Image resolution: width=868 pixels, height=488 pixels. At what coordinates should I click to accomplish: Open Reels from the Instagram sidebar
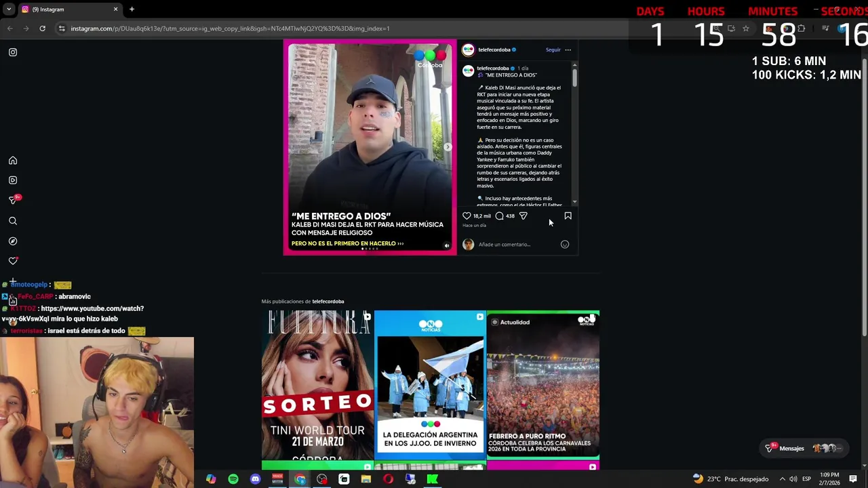pyautogui.click(x=13, y=180)
